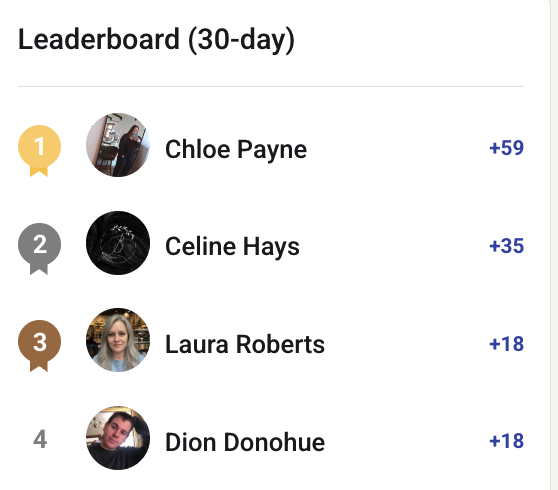558x490 pixels.
Task: Open Chloe Payne's profile picture
Action: coord(118,145)
